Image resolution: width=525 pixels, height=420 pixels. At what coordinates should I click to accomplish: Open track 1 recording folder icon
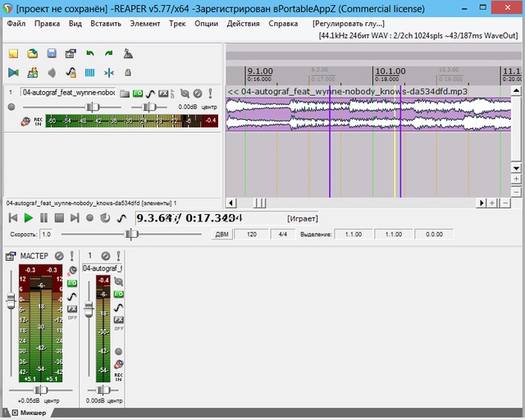pos(125,94)
